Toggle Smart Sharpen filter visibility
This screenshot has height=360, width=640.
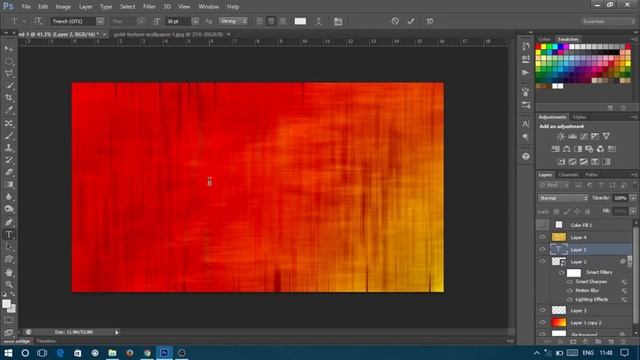[x=569, y=282]
